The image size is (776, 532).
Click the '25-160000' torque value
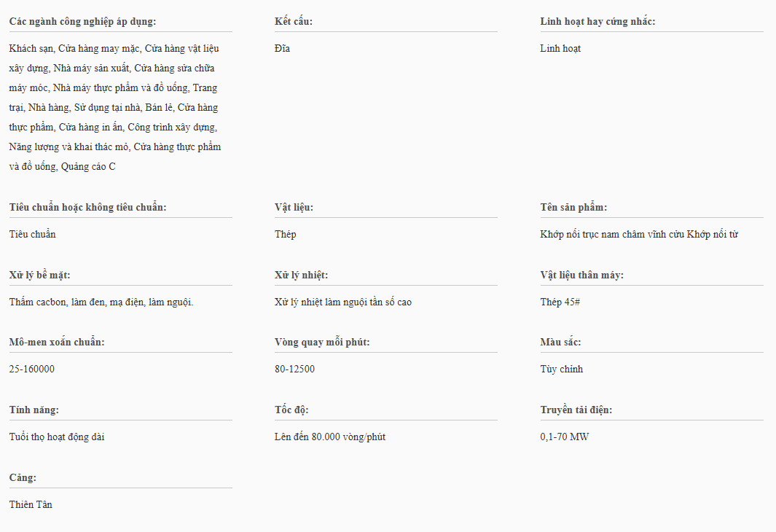tap(32, 369)
